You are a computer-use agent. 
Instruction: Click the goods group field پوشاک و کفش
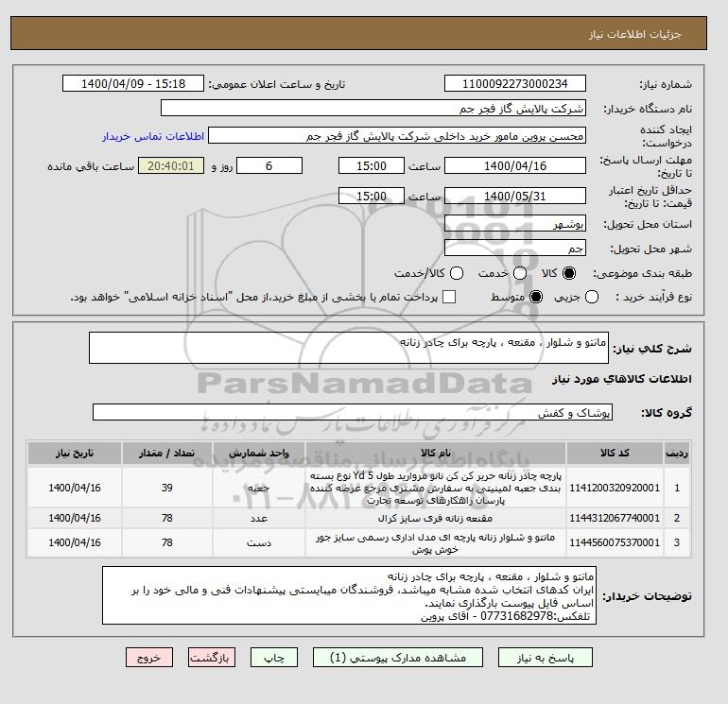[x=353, y=412]
